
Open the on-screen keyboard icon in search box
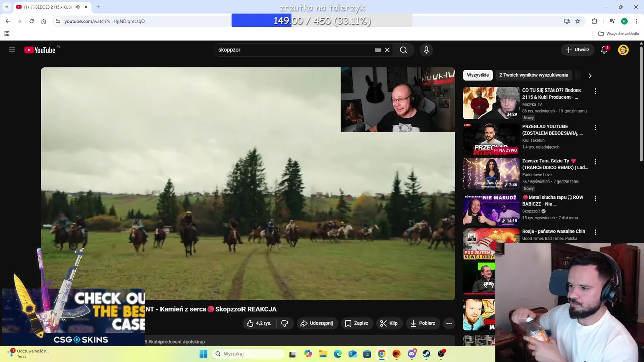(x=378, y=50)
